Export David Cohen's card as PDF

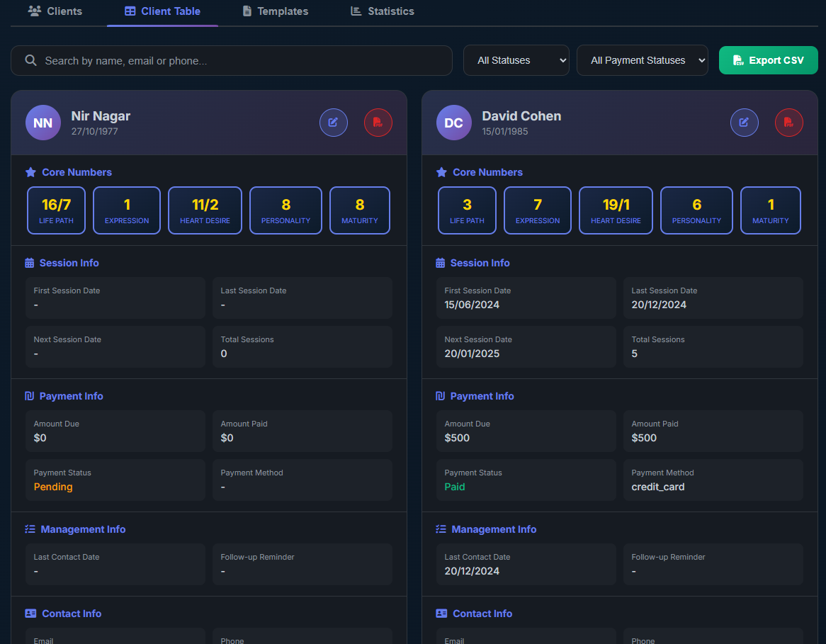(788, 123)
